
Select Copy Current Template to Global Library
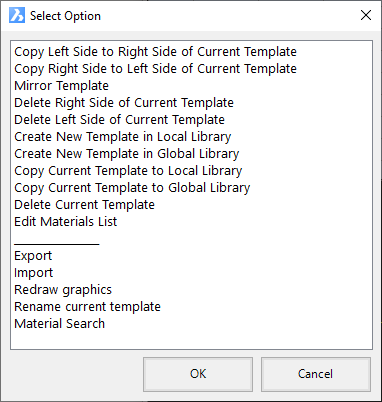pos(132,188)
